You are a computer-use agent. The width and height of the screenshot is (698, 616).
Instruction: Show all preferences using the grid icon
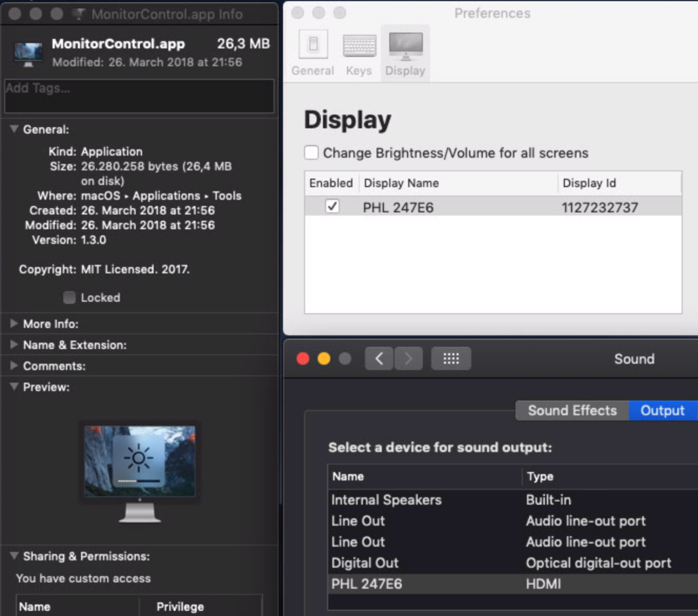click(x=451, y=359)
